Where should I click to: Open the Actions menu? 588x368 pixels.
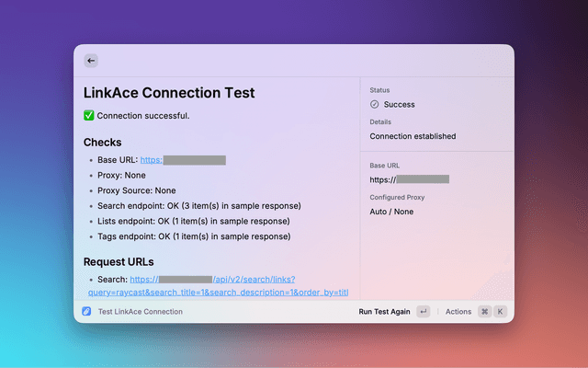pyautogui.click(x=458, y=312)
